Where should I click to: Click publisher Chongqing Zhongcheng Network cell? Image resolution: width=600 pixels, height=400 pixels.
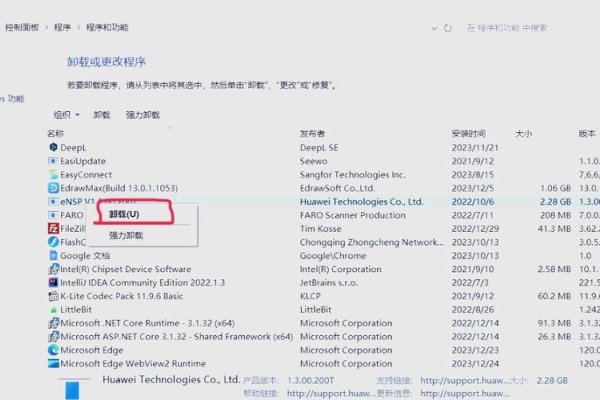(372, 242)
